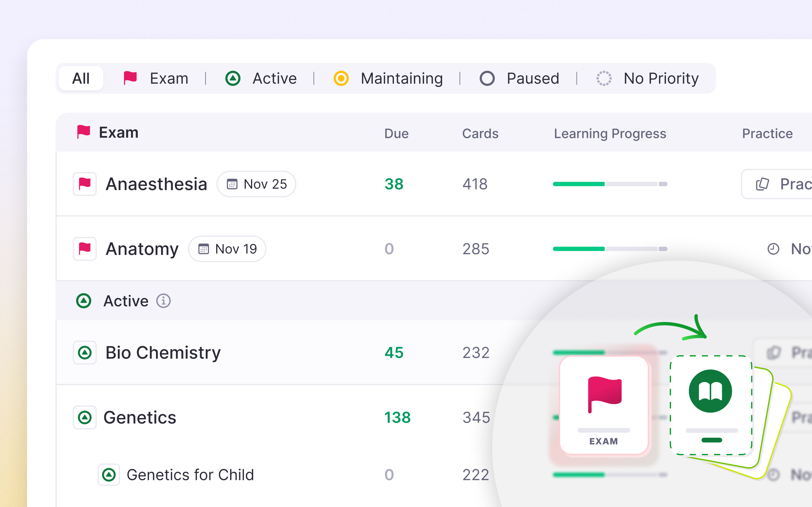Click the Learning Progress bar for Anatomy
The image size is (812, 507).
click(610, 249)
